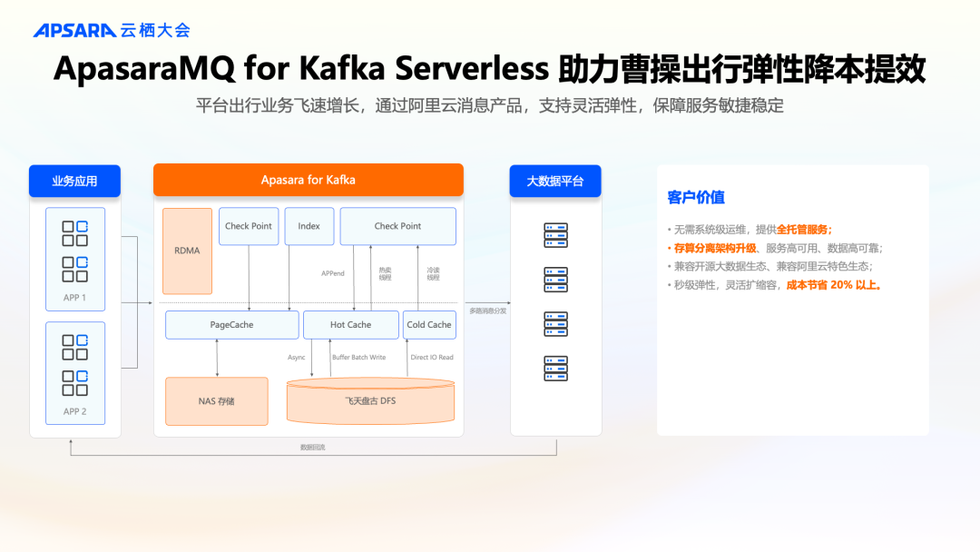The height and width of the screenshot is (552, 980).
Task: Click the blue 大数据平台 header box
Action: (555, 181)
